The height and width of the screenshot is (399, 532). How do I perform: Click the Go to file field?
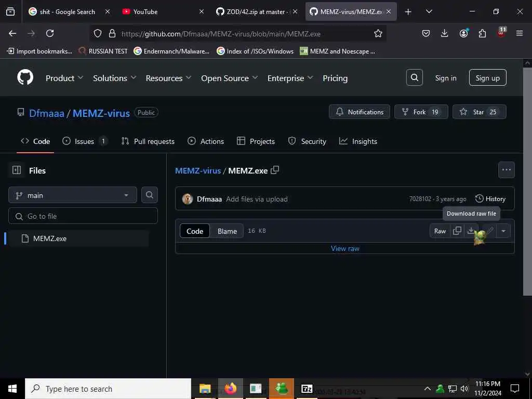(x=83, y=216)
